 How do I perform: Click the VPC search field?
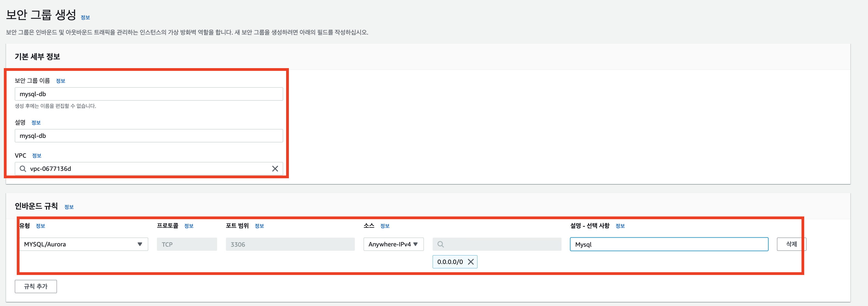pos(148,169)
